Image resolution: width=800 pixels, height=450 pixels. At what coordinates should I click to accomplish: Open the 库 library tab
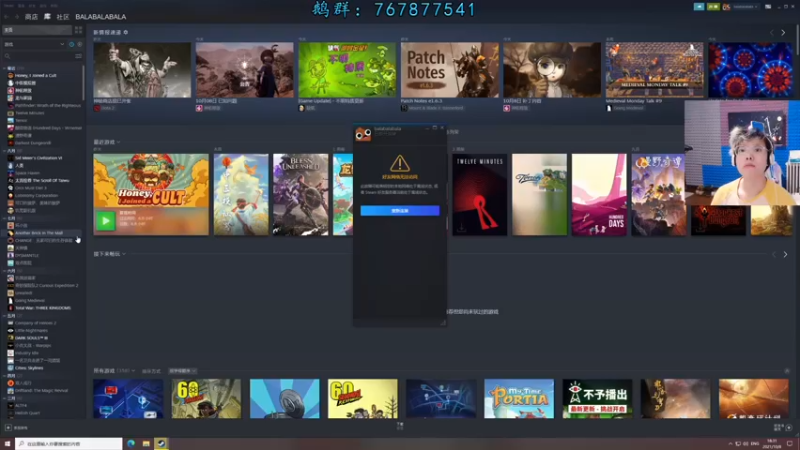[x=47, y=17]
